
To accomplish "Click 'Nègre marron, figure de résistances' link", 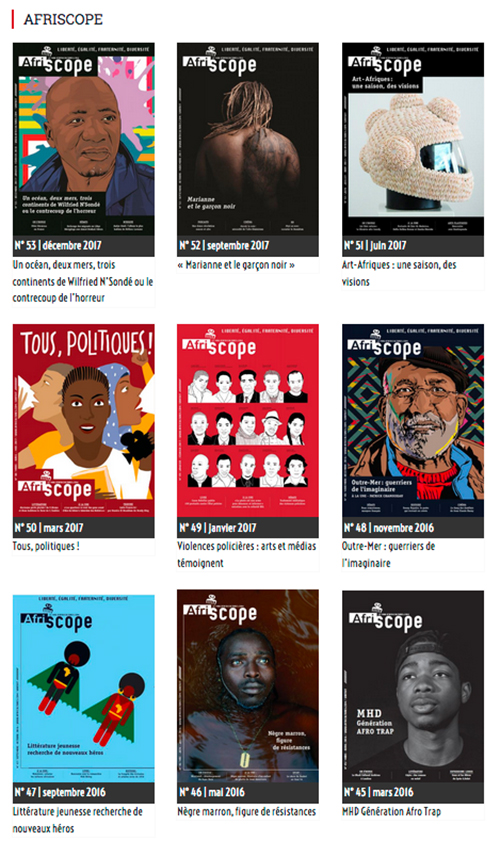I will click(247, 812).
